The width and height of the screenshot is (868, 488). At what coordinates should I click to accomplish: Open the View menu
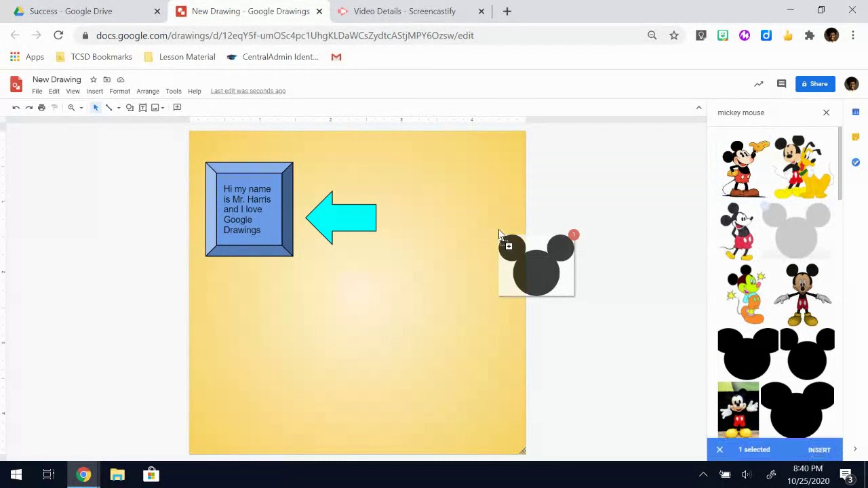[73, 91]
